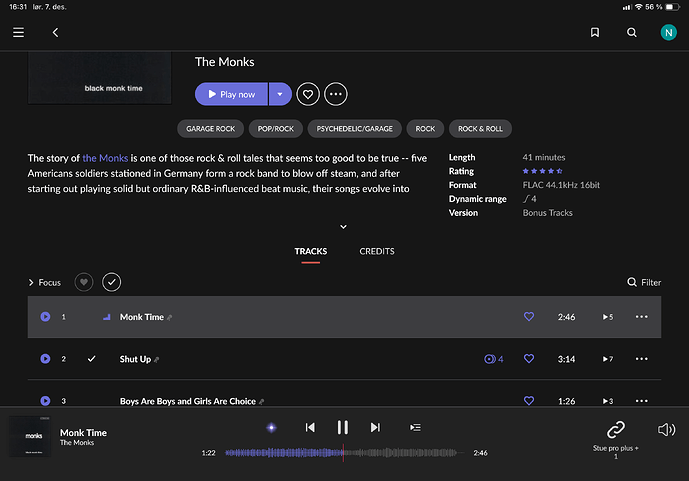
Task: Pause playback
Action: (343, 427)
